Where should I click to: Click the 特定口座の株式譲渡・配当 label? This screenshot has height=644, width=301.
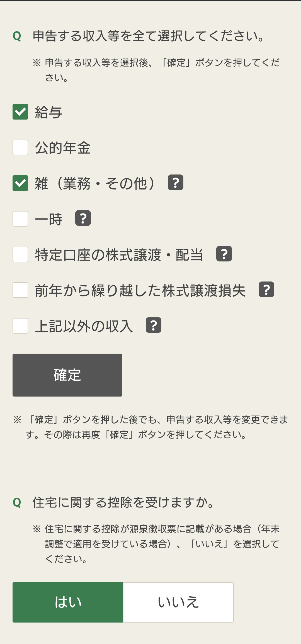pos(119,255)
